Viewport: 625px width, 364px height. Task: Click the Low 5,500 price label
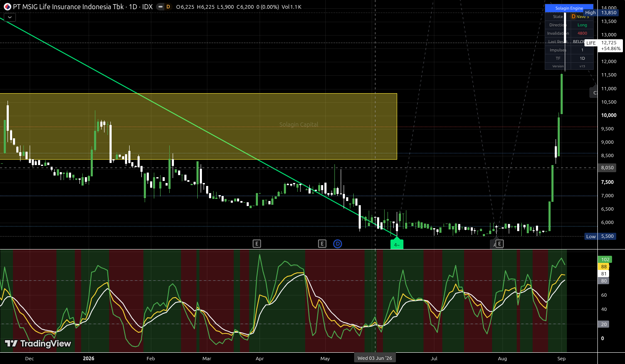pyautogui.click(x=601, y=237)
